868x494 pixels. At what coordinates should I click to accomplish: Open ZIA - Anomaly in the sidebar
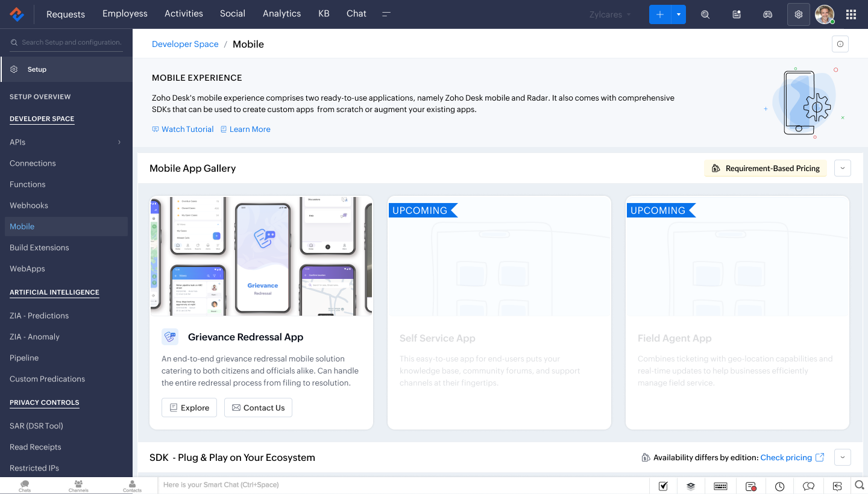34,337
